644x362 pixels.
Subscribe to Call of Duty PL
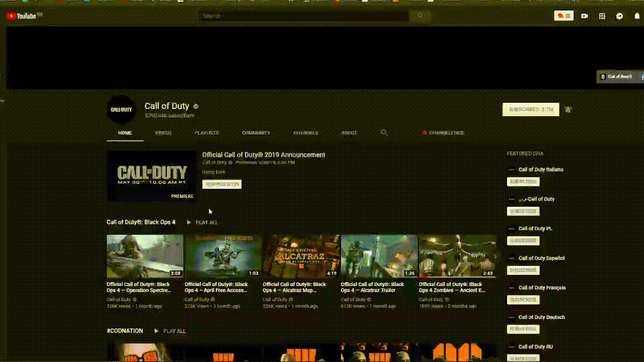[523, 241]
